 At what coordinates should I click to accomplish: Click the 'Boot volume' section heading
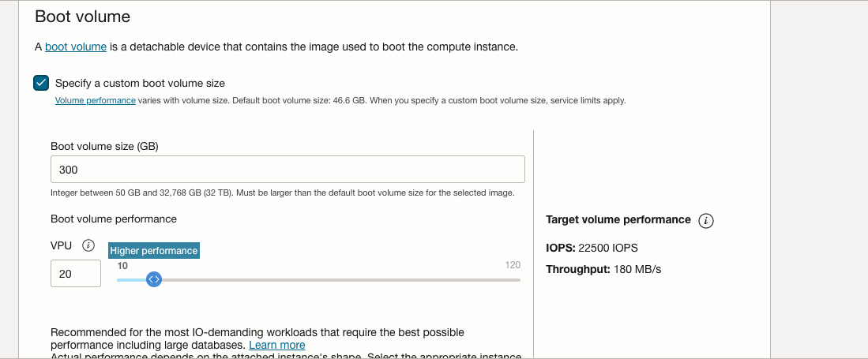82,17
